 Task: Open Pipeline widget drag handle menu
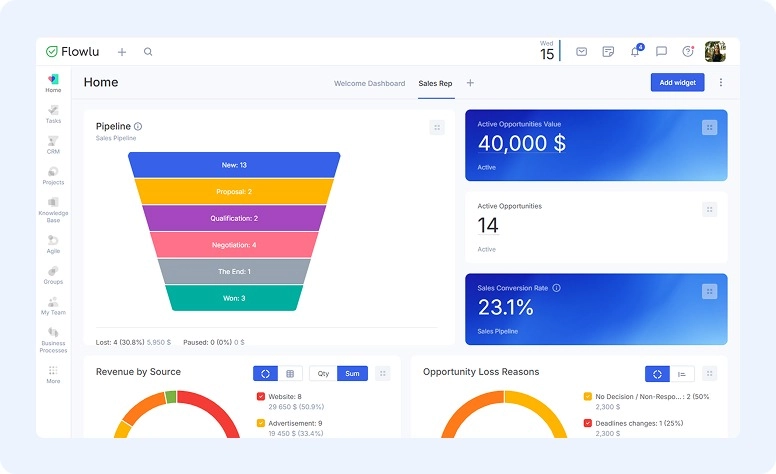(x=437, y=128)
